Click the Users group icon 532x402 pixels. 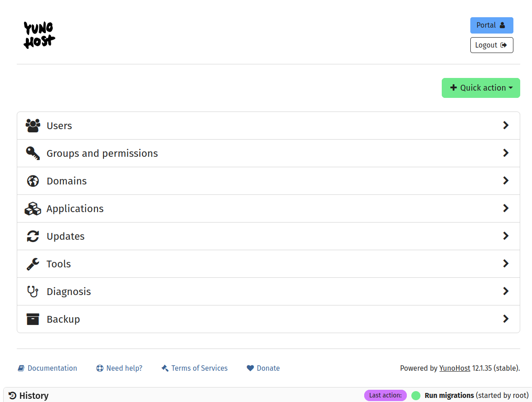tap(33, 126)
